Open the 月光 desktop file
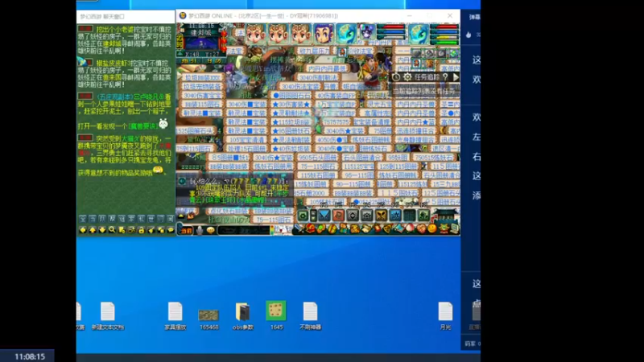 pos(445,316)
